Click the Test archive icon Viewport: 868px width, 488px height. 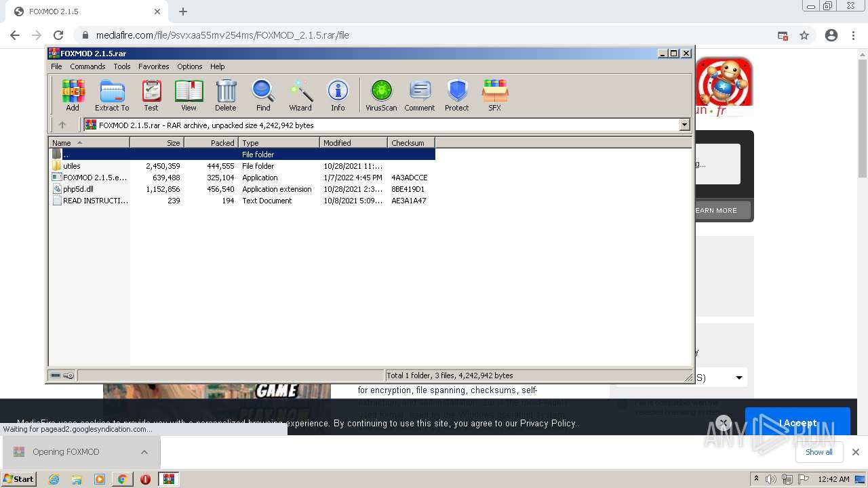pos(151,95)
